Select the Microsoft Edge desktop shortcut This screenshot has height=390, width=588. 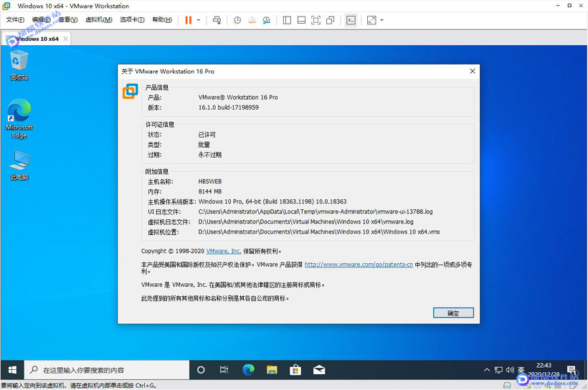pyautogui.click(x=19, y=118)
